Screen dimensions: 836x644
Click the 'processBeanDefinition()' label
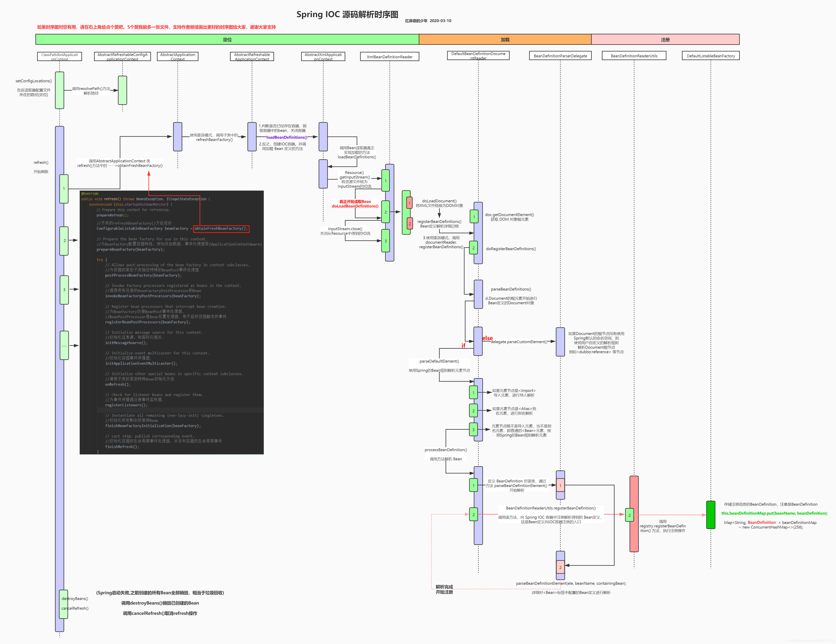tap(446, 450)
